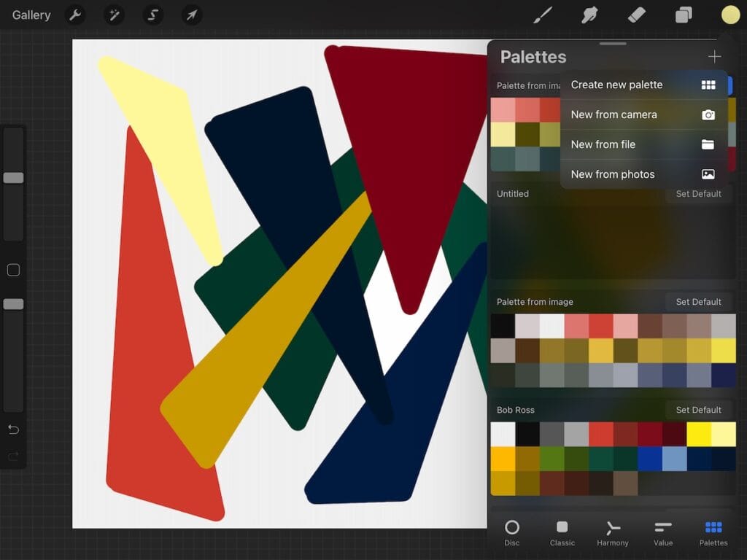
Task: Set 'Palette from image' as default
Action: click(x=699, y=301)
